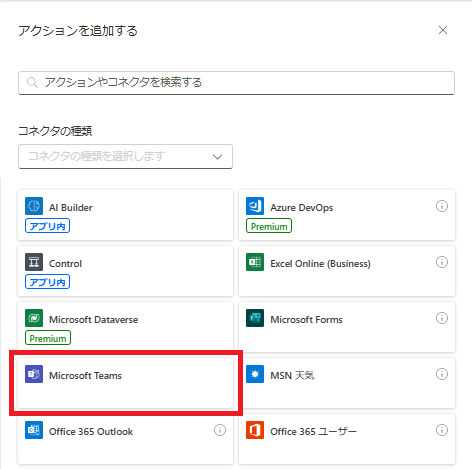Select the Microsoft Teams connector name
This screenshot has width=472, height=469.
click(85, 376)
